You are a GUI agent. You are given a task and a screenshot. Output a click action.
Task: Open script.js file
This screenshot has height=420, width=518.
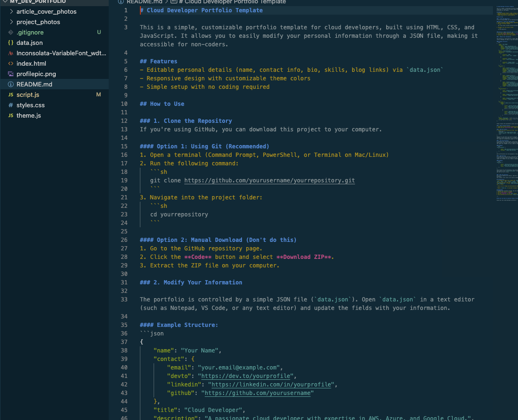pos(28,95)
